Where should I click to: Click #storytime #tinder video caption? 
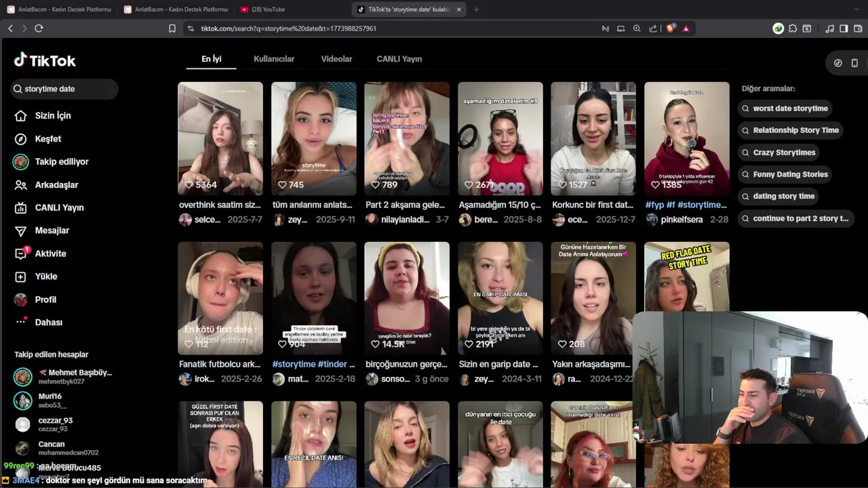pos(314,365)
